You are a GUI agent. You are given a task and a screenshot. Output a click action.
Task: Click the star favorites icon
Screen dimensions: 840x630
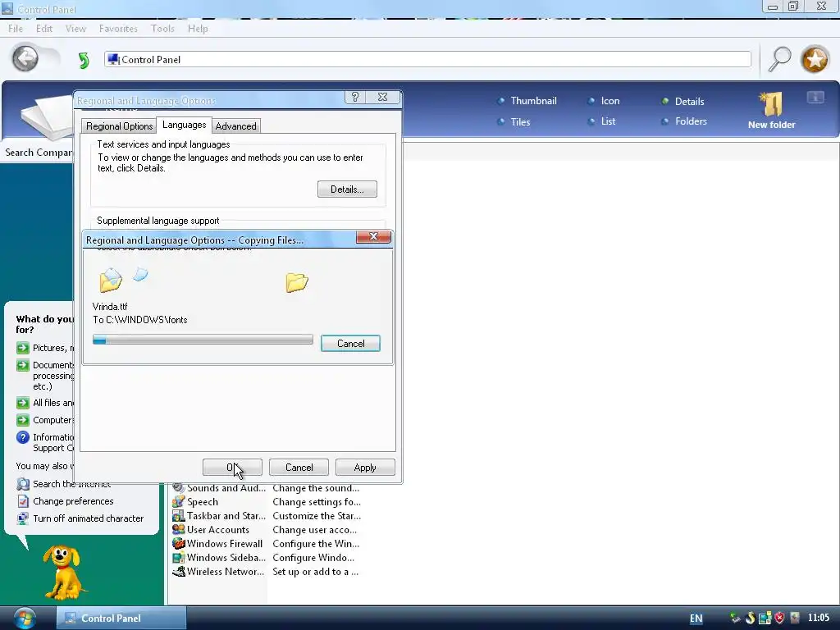click(x=815, y=59)
